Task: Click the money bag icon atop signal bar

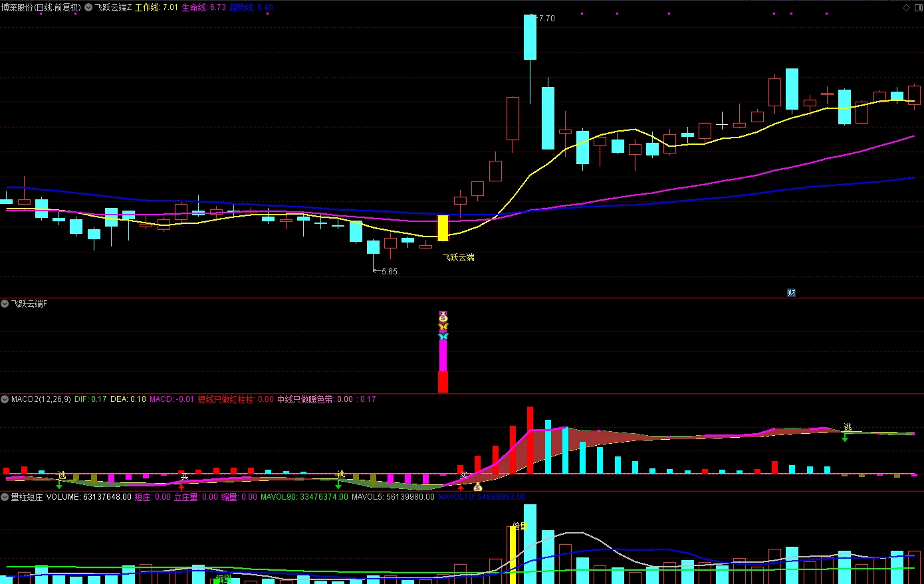Action: (x=443, y=317)
